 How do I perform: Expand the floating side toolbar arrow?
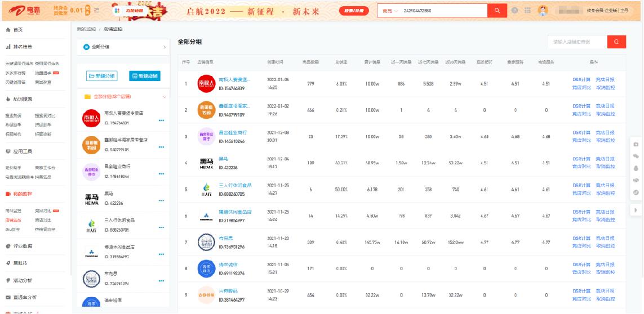point(636,210)
